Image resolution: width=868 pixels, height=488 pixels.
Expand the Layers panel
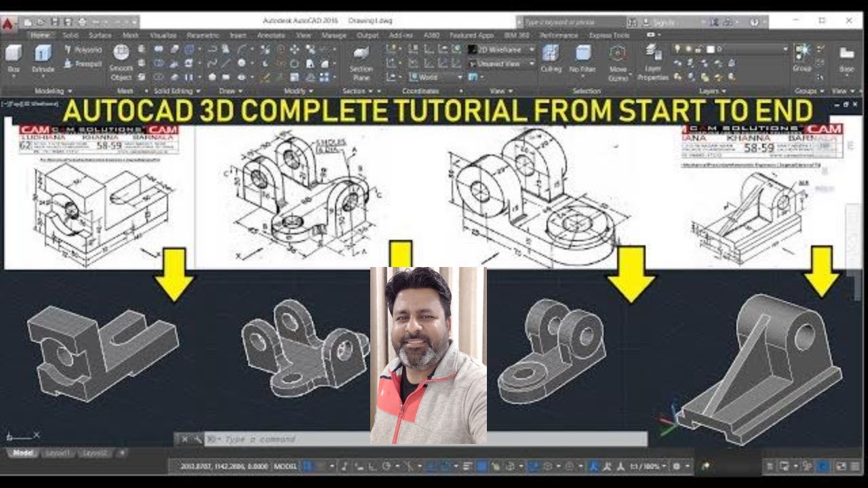(713, 91)
